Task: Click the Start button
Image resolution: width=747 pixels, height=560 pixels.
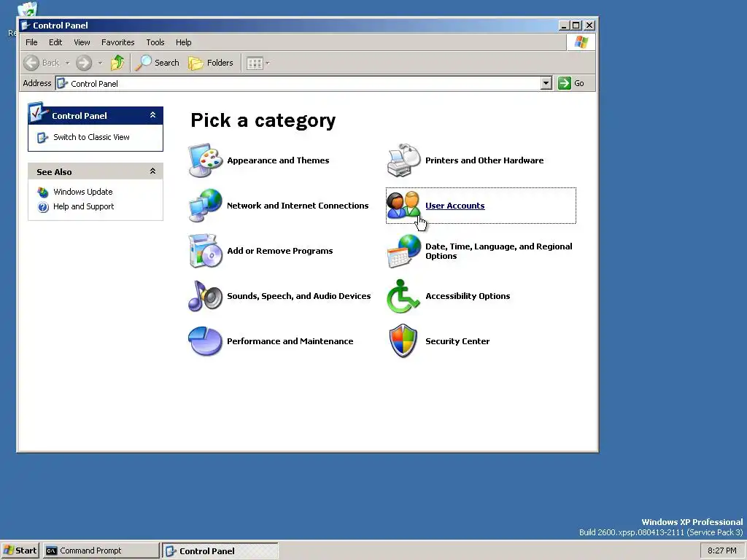Action: [20, 551]
